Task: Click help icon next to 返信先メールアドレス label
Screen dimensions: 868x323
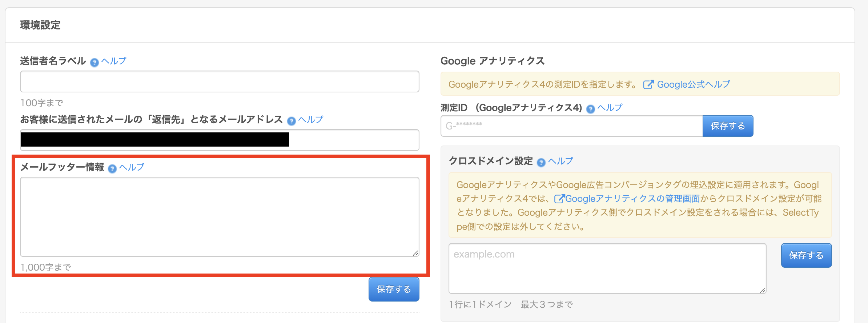Action: [x=291, y=121]
